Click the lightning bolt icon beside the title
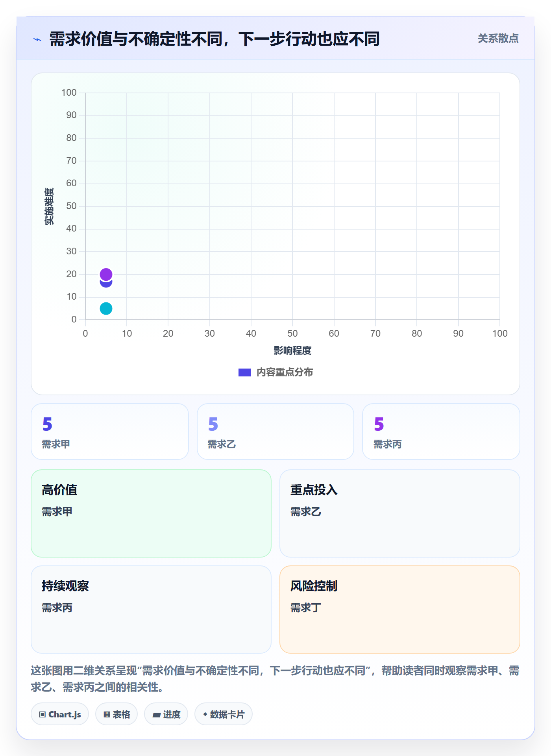Viewport: 551px width, 756px height. coord(37,39)
